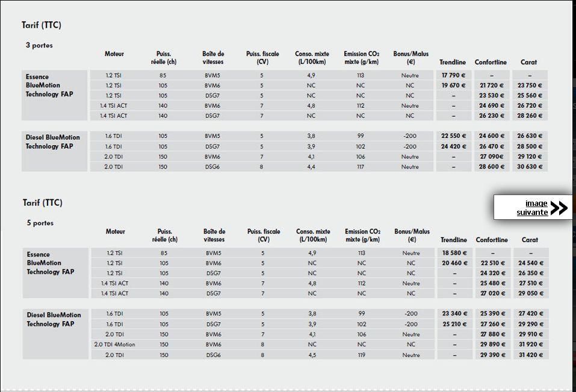Viewport: 576px width, 392px height.
Task: Select diesel Confortline price 24 600 €
Action: 492,136
